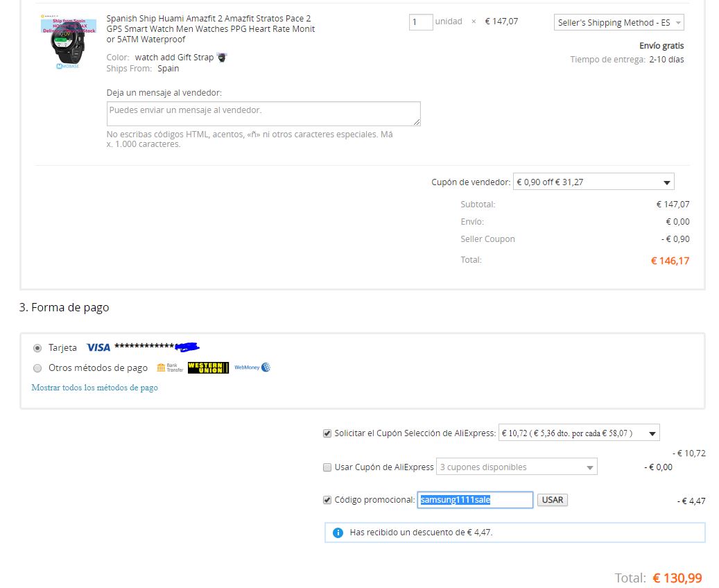This screenshot has height=588, width=719.
Task: Click the Deja un mensaje al vendedor label
Action: (164, 93)
